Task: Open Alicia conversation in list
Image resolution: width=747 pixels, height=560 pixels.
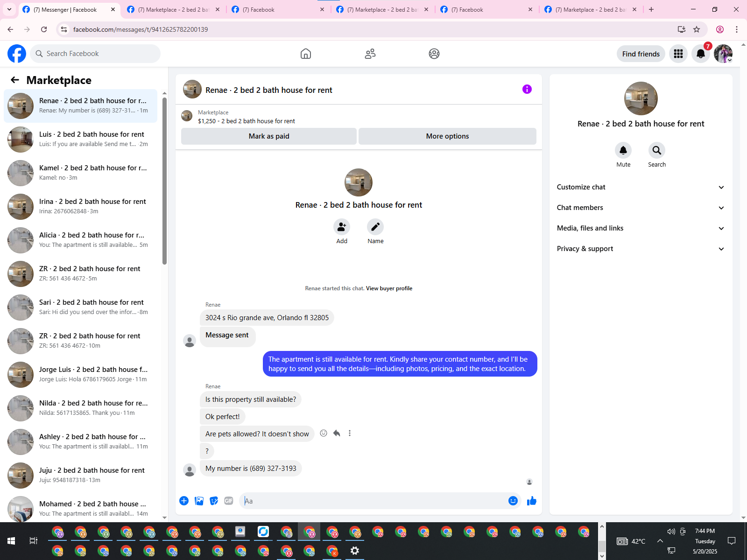Action: [x=80, y=240]
